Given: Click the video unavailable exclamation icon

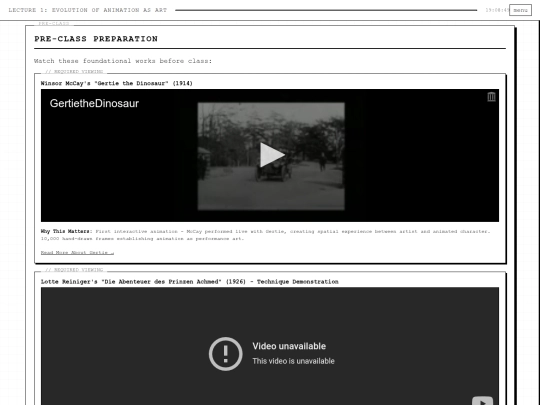Looking at the screenshot, I should (226, 354).
